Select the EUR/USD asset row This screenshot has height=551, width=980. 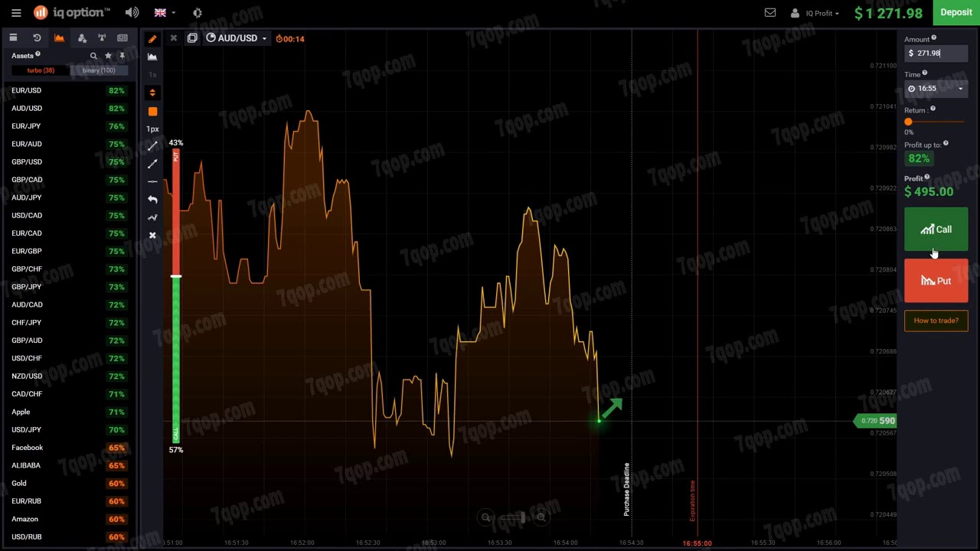coord(69,90)
